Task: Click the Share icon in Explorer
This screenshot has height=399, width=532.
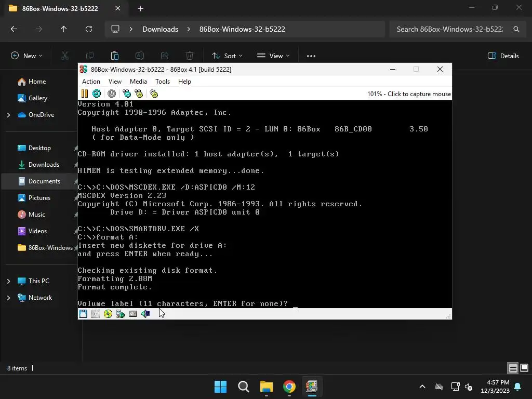Action: [x=165, y=56]
